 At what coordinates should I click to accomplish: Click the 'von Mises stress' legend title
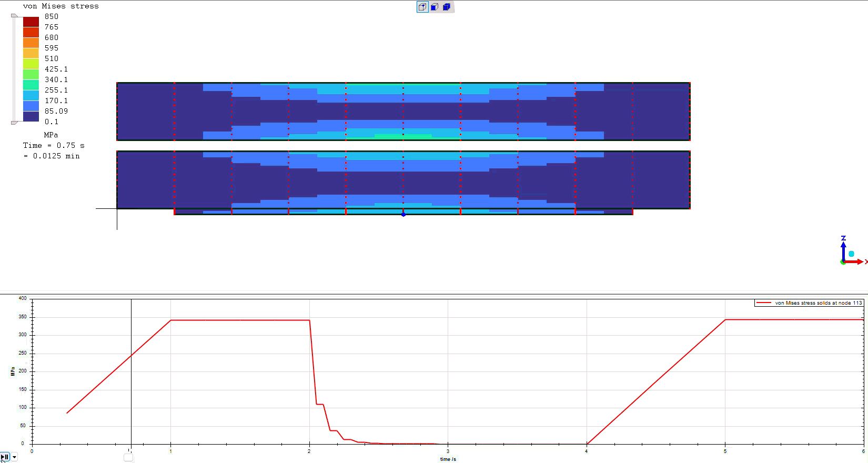[61, 6]
